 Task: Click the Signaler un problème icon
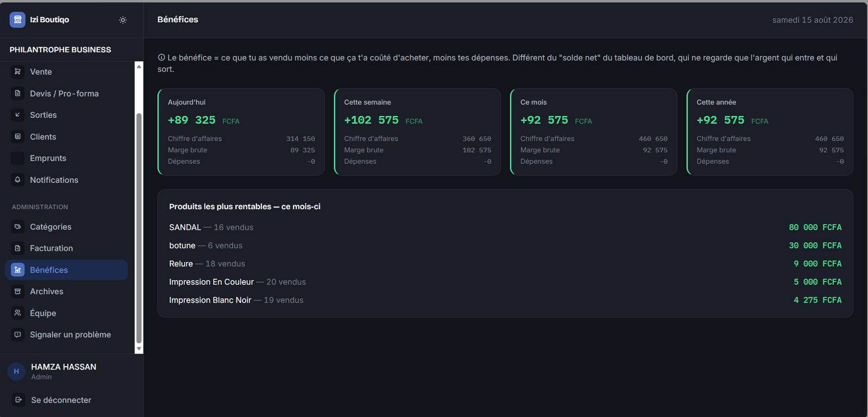pyautogui.click(x=18, y=335)
